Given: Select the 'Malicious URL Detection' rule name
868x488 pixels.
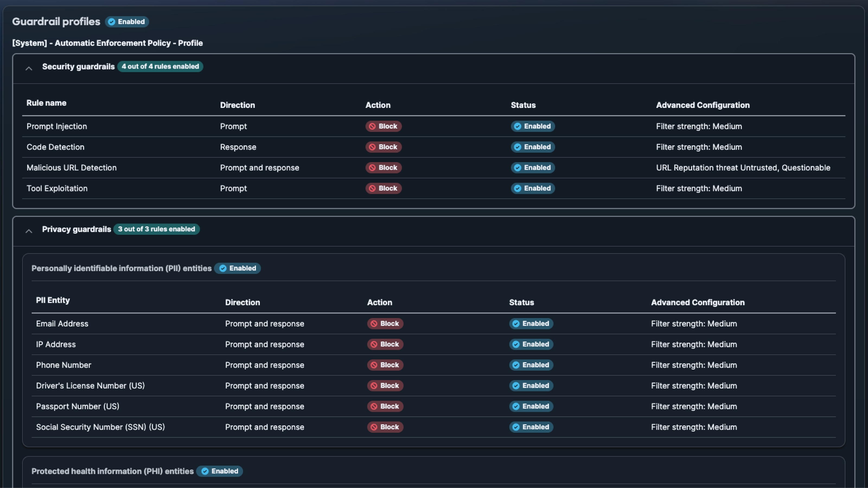Looking at the screenshot, I should click(x=71, y=168).
